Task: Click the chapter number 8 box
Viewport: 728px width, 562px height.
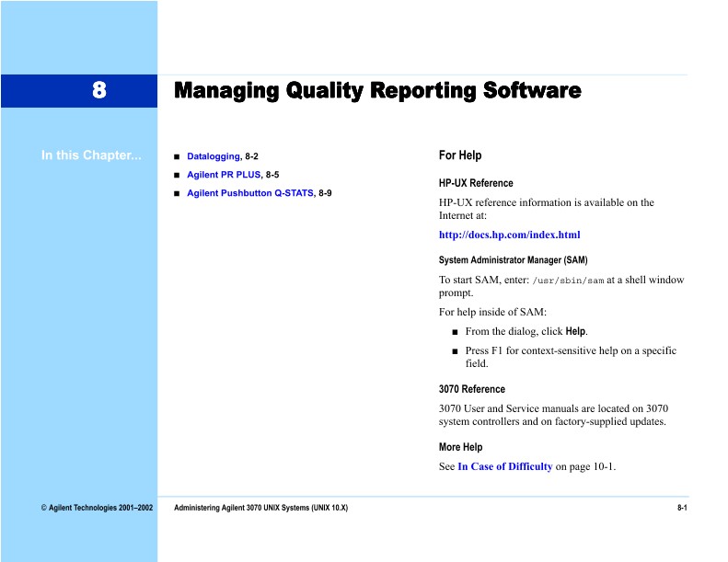Action: [x=79, y=90]
